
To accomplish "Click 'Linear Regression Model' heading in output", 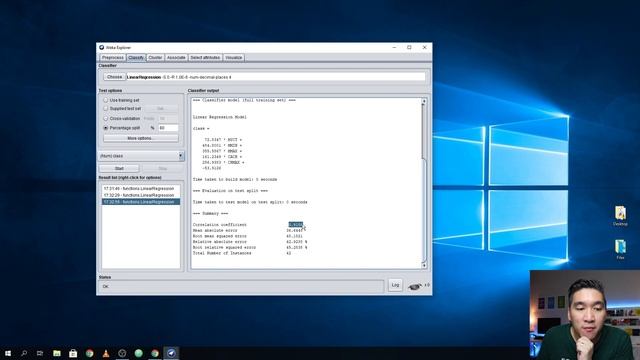I will 220,117.
